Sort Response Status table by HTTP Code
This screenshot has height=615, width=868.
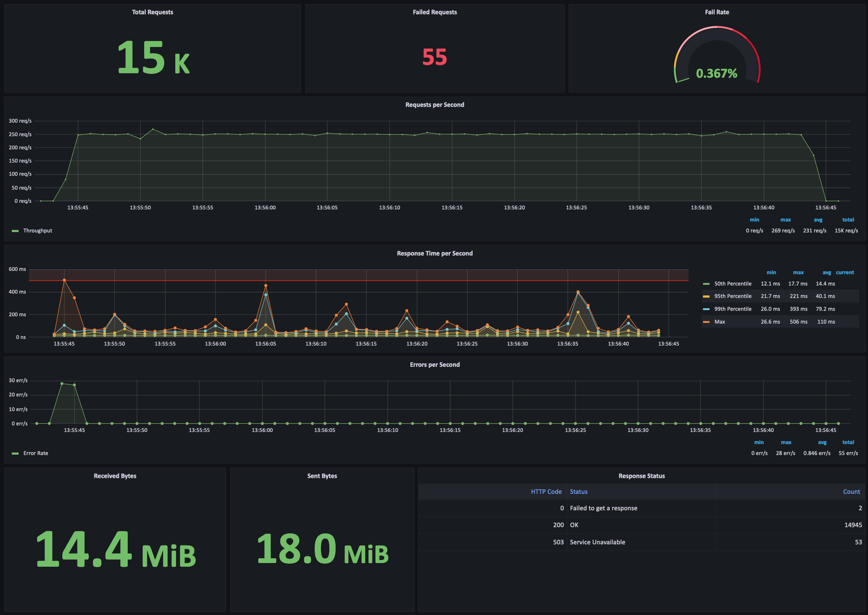[546, 492]
